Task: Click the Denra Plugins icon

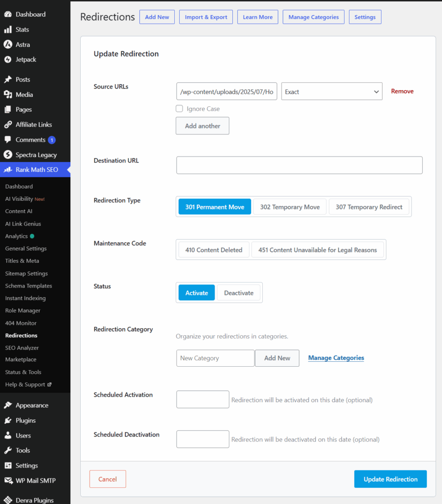Action: pos(8,500)
